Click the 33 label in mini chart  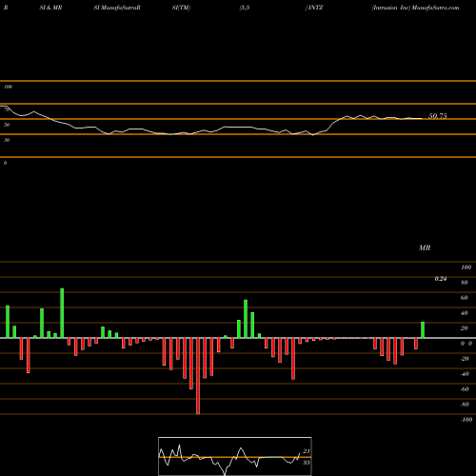click(x=307, y=463)
